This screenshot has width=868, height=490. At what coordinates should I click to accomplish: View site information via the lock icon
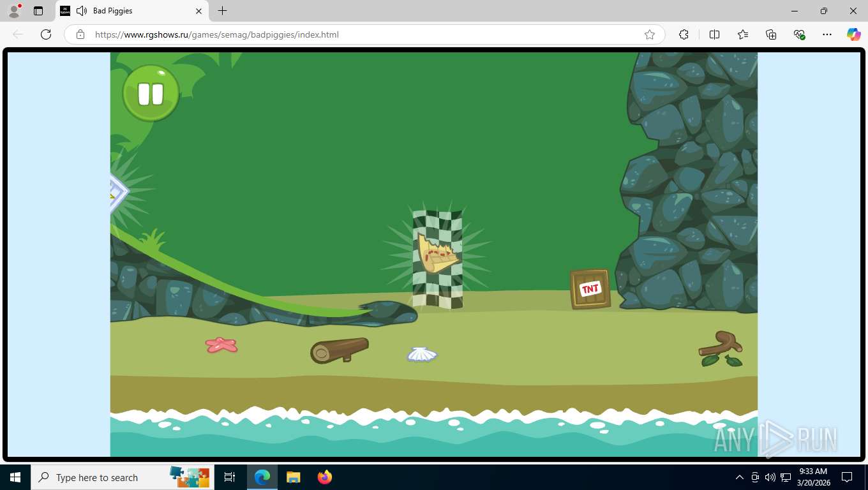[80, 34]
